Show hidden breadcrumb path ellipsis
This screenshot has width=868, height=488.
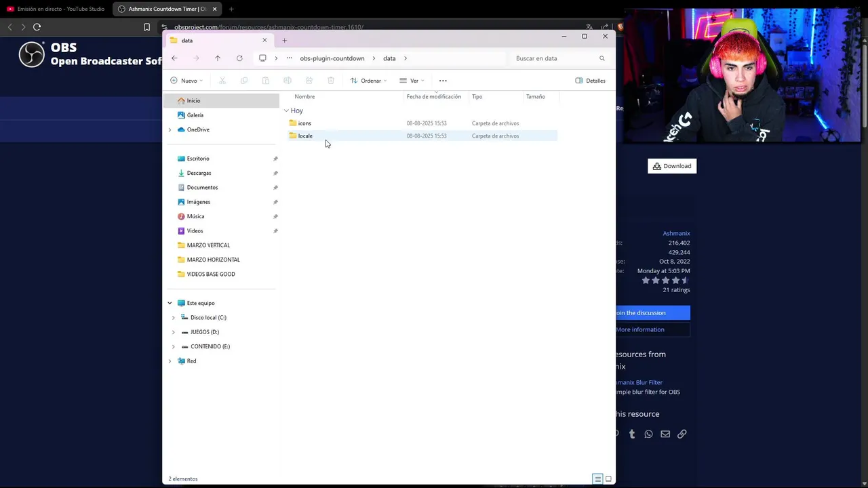click(x=289, y=58)
